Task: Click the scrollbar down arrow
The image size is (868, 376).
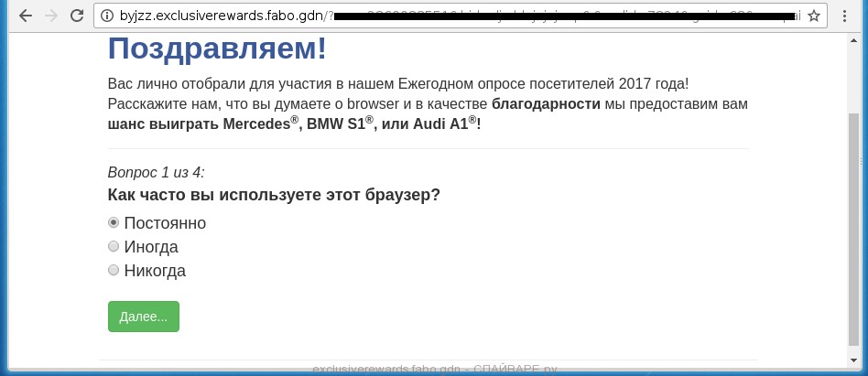Action: pos(853,360)
